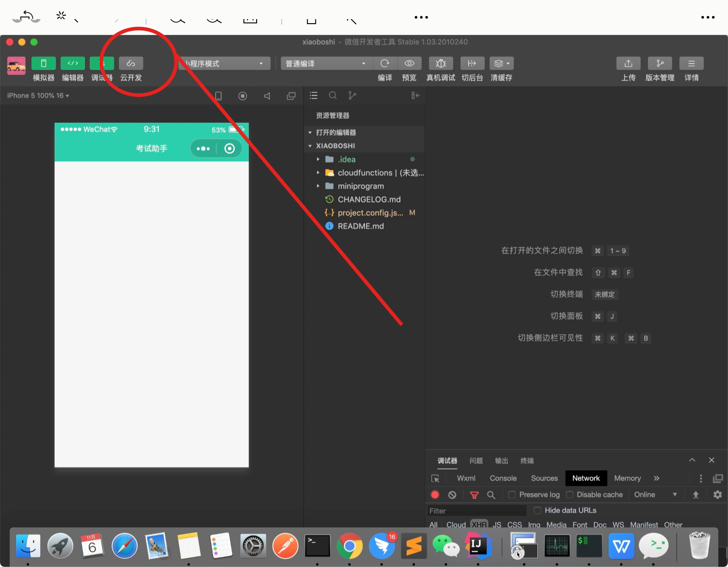Viewport: 728px width, 567px height.
Task: Open the Wxml tab
Action: coord(466,478)
